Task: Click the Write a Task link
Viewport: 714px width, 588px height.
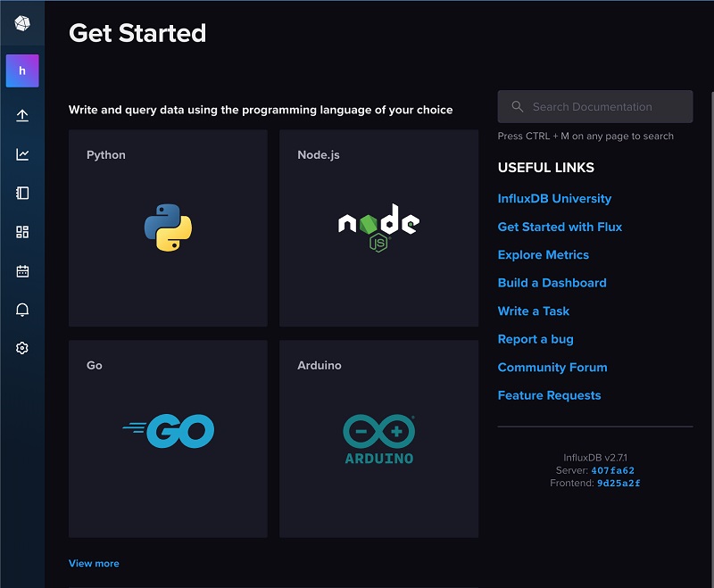Action: pos(534,311)
